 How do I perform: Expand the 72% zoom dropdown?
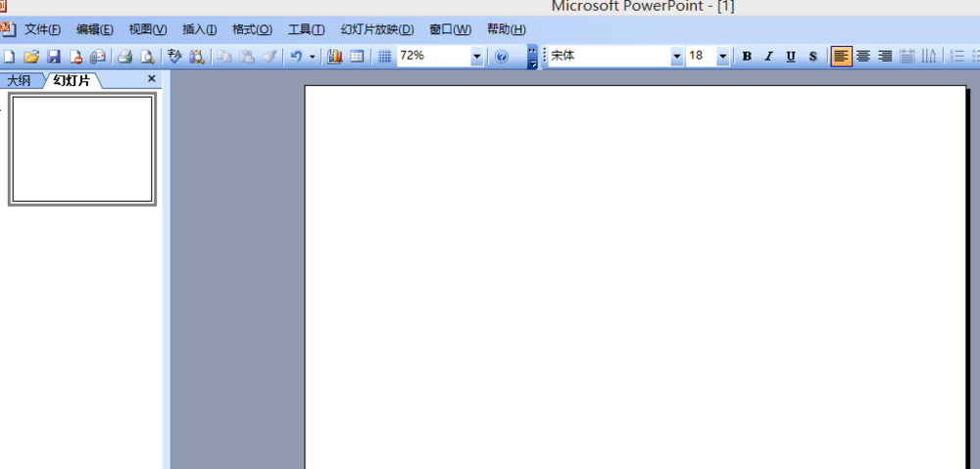click(477, 57)
